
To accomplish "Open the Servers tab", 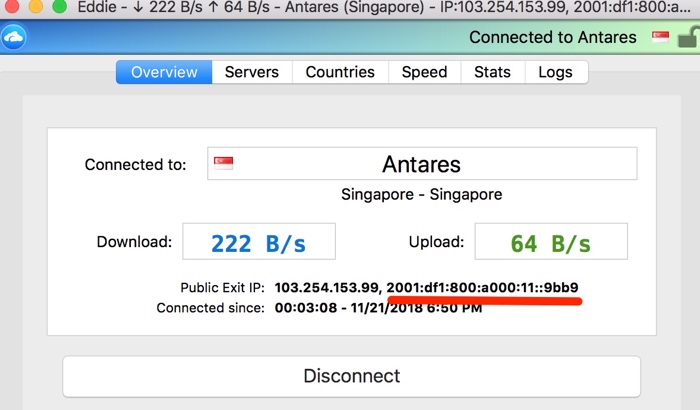I will pos(252,72).
